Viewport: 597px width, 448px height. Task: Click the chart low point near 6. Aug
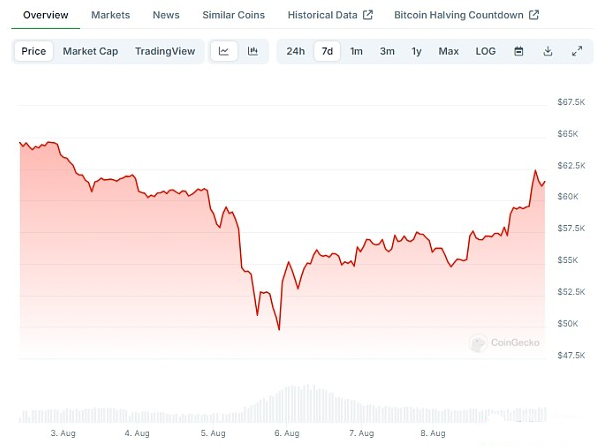pyautogui.click(x=279, y=329)
